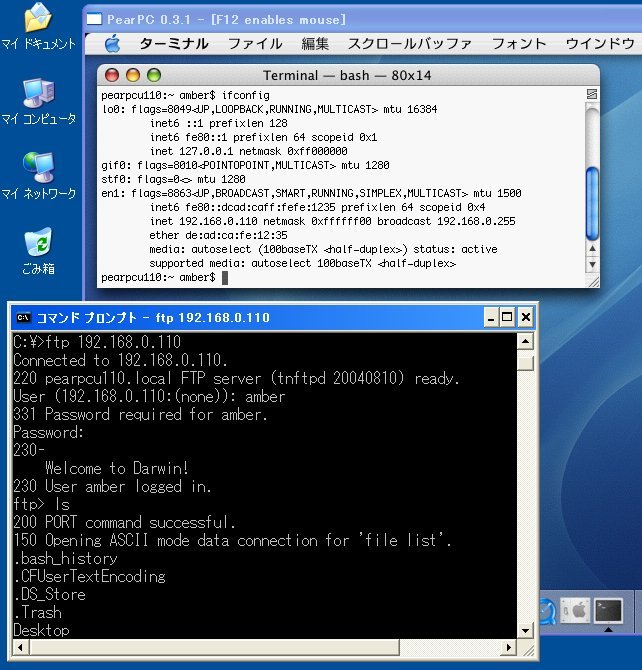Open QuickTime Player in the Dock

coord(548,611)
